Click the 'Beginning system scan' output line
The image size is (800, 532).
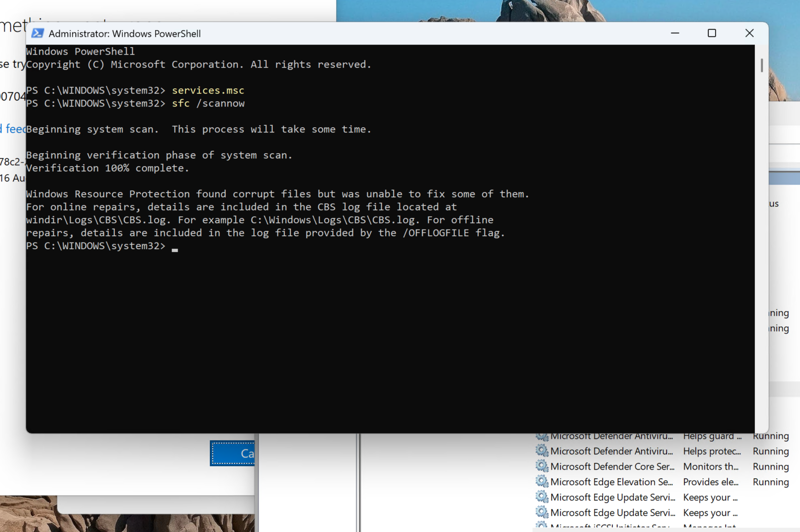199,129
